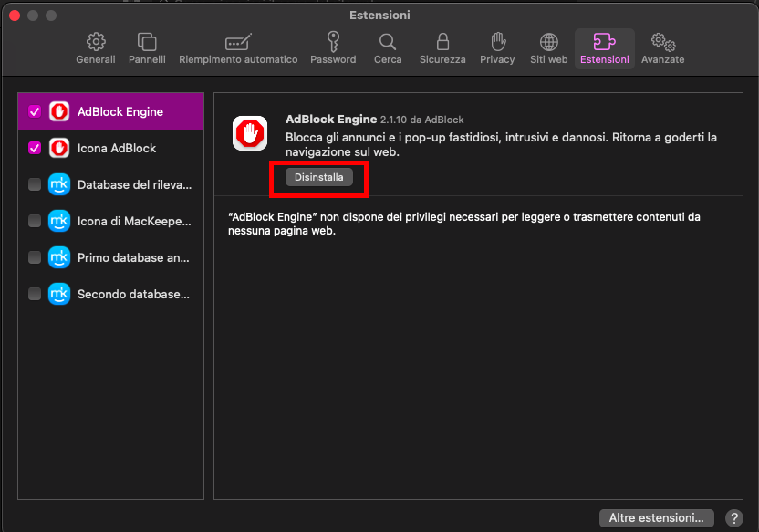Select the Pannelli preferences icon
The width and height of the screenshot is (759, 532).
coord(146,42)
